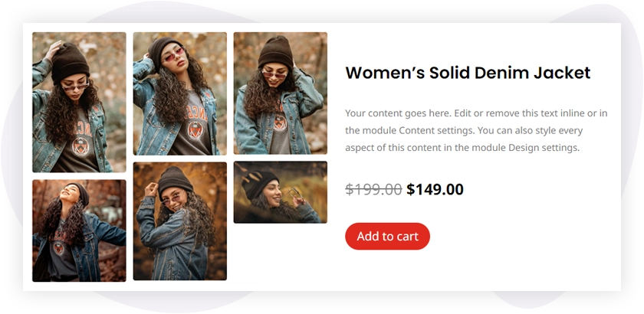The width and height of the screenshot is (644, 314).
Task: Click the product description paragraph
Action: (x=475, y=130)
